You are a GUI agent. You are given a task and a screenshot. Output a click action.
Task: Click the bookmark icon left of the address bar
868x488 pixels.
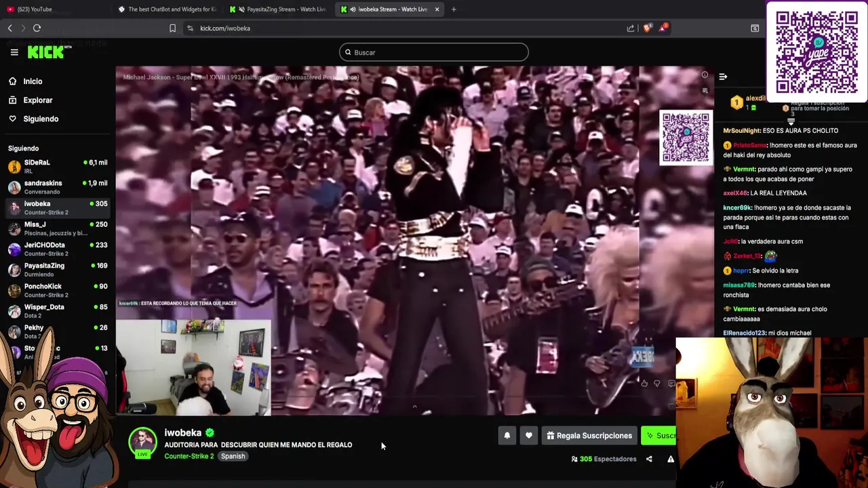(x=172, y=28)
